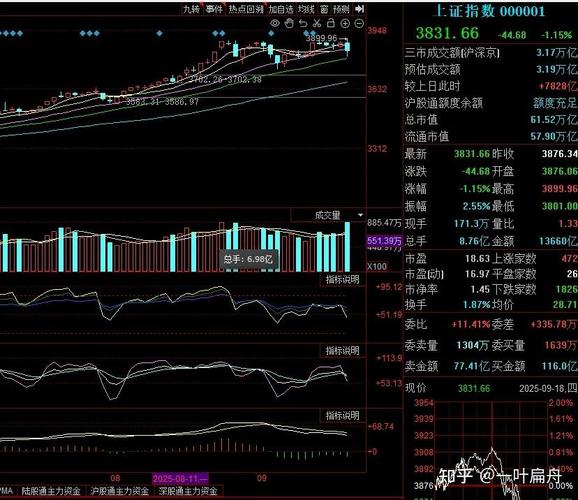Image resolution: width=578 pixels, height=500 pixels.
Task: Click the 2025-09-18 date in intraday header
Action: [542, 388]
